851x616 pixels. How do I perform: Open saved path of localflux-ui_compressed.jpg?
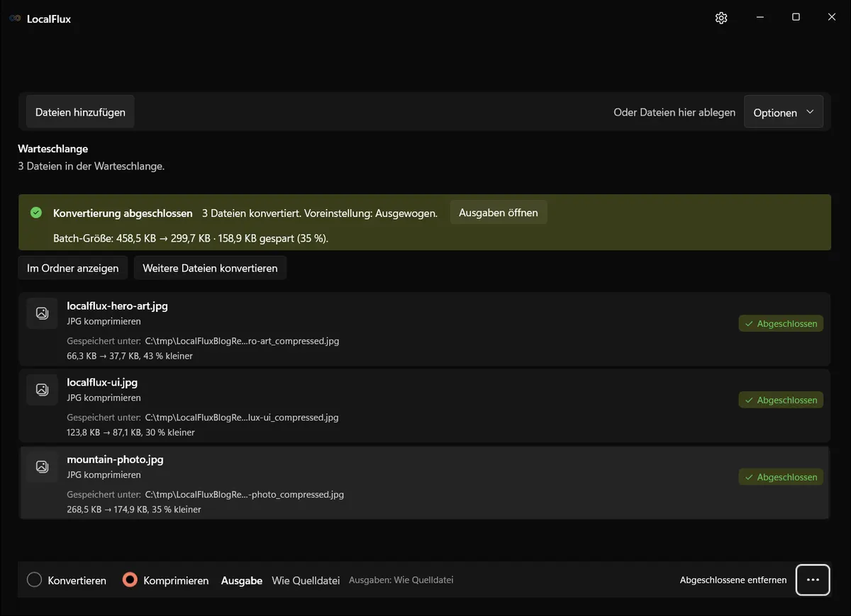pyautogui.click(x=242, y=418)
